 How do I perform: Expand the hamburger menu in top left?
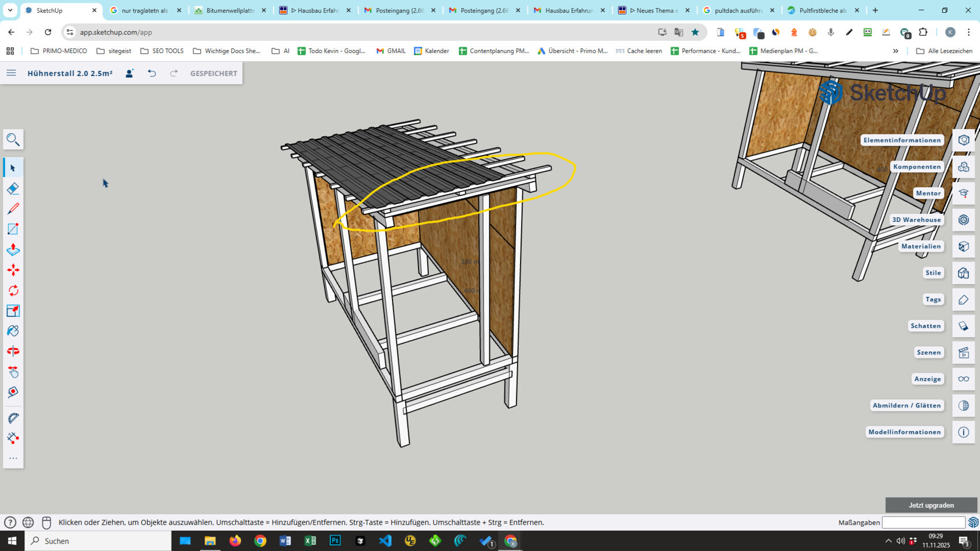point(11,73)
